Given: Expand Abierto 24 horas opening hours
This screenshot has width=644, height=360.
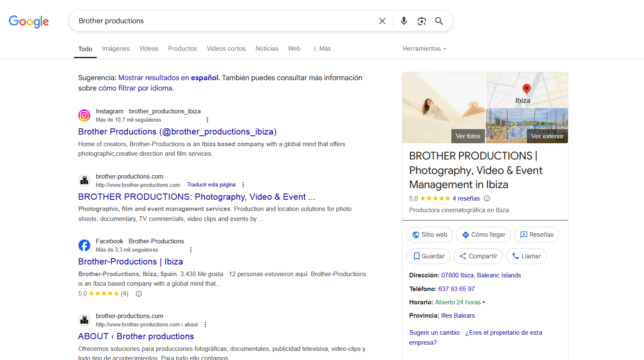Looking at the screenshot, I should click(460, 302).
